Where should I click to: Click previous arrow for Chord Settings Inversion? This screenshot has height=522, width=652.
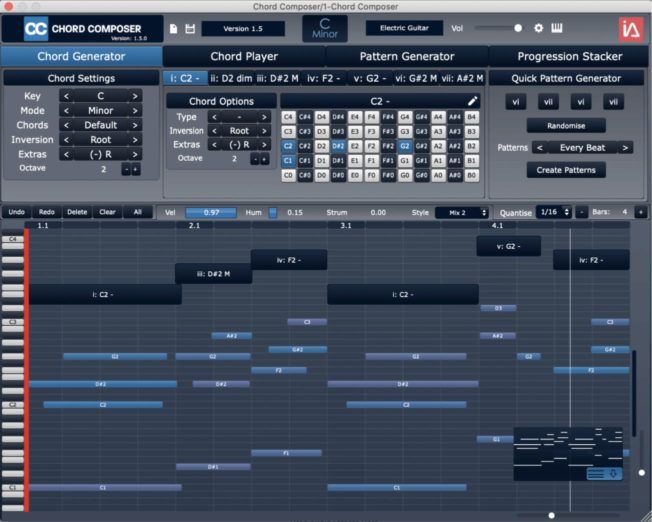(x=66, y=140)
